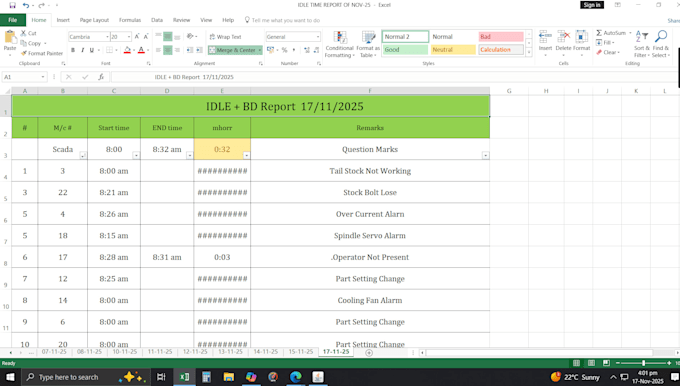Decrease Decimal places icon

click(x=317, y=50)
